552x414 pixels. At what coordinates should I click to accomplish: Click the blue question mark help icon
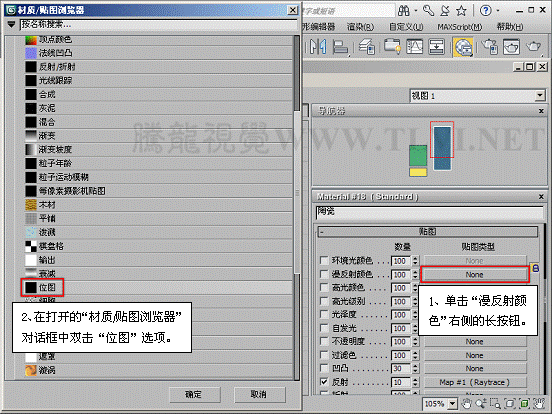(x=486, y=11)
